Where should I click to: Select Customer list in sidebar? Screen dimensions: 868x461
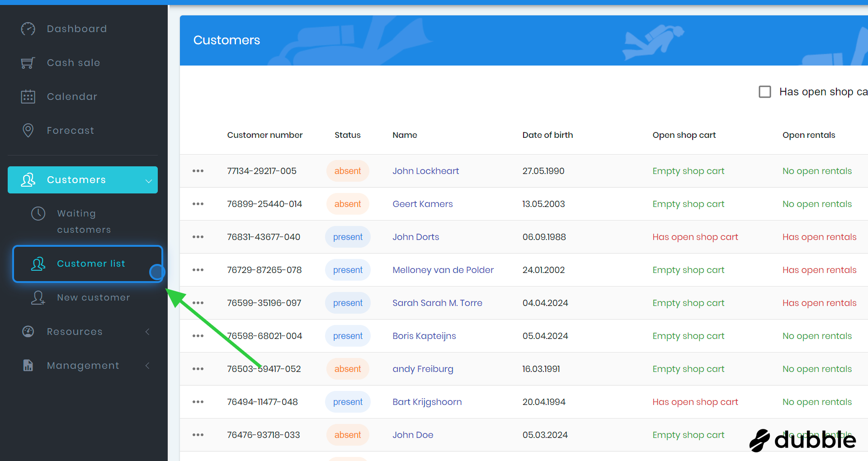click(x=91, y=263)
